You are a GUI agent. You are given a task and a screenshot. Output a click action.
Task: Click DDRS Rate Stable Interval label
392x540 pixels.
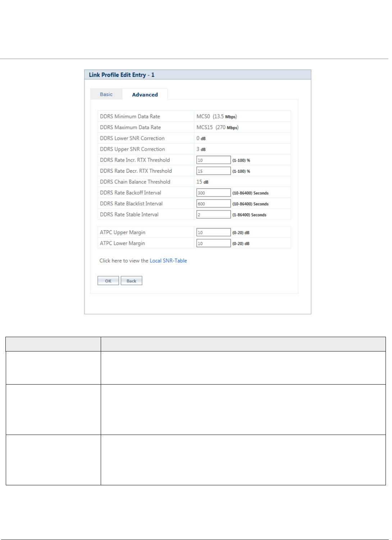coord(129,214)
